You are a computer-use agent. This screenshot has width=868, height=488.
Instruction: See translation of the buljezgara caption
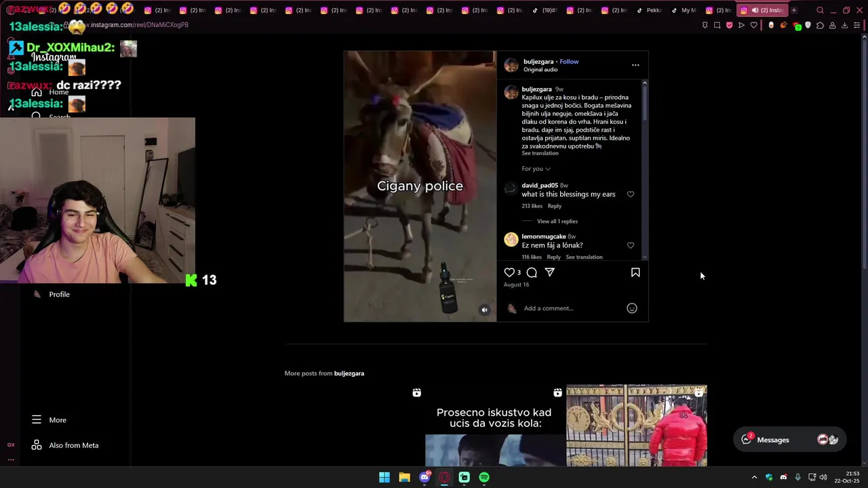(540, 153)
